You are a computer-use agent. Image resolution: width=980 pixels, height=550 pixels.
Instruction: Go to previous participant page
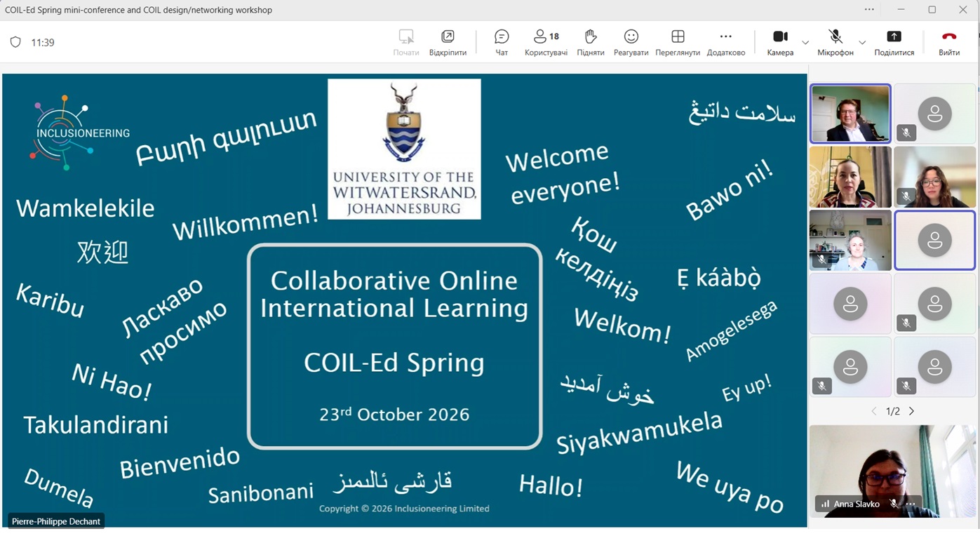click(x=874, y=411)
